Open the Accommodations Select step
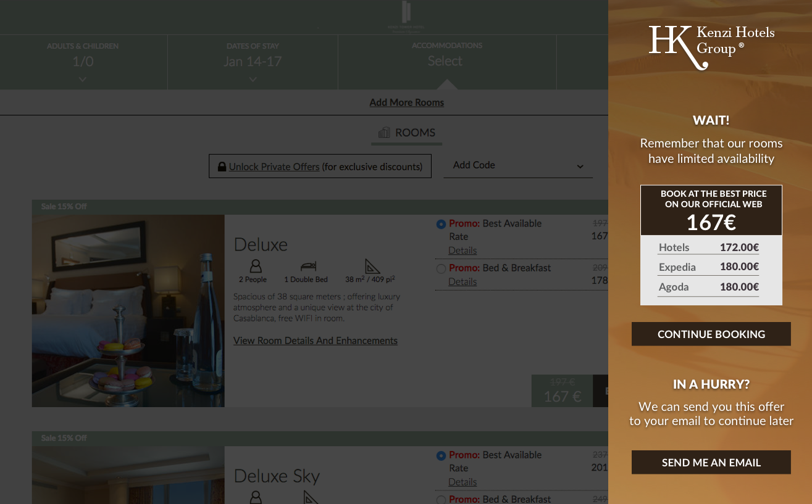Screen dimensions: 812x504 pos(447,62)
